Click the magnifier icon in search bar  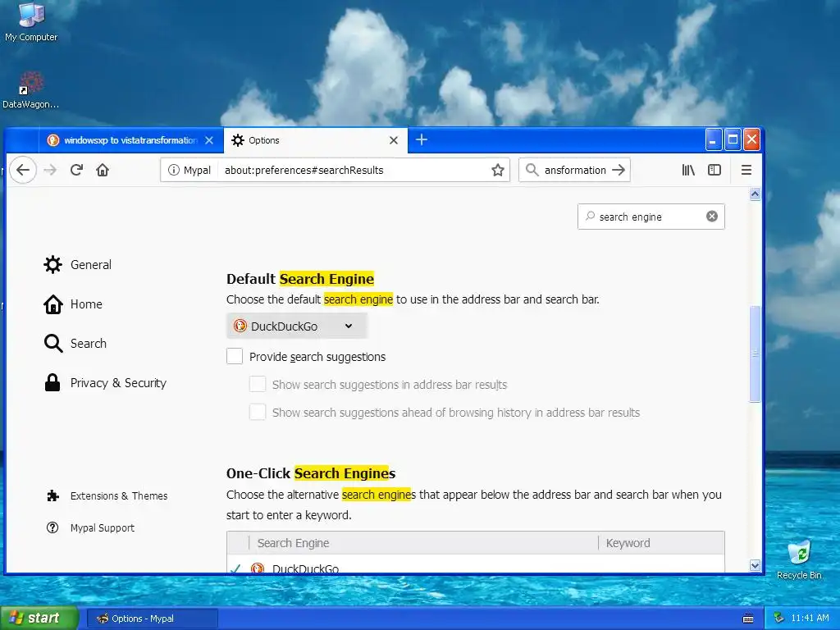(x=532, y=171)
